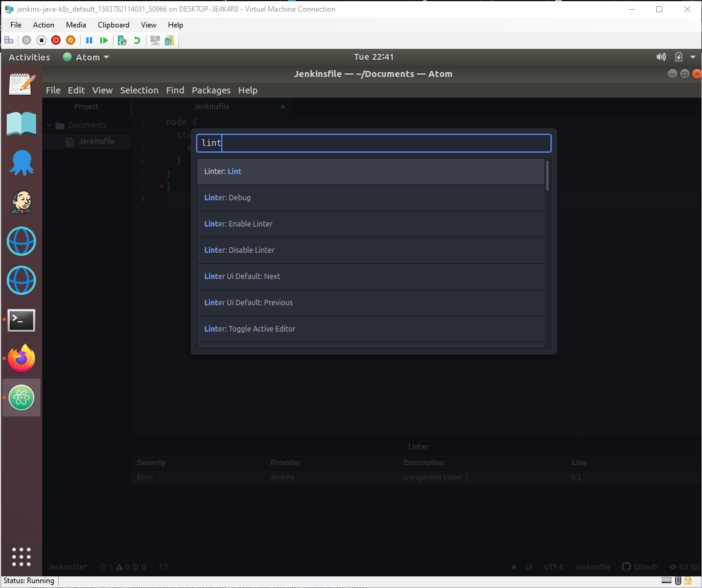The image size is (702, 588).
Task: Show Applications grid in the dock
Action: pyautogui.click(x=21, y=556)
